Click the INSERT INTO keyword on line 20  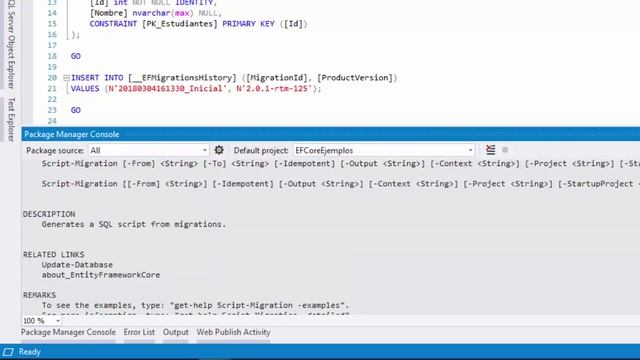[97, 78]
